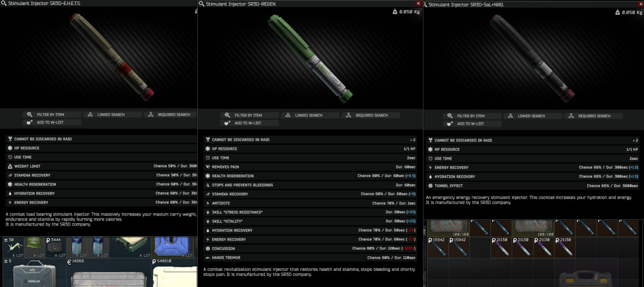644x287 pixels.
Task: Click Filter By Item in E.H.E.T.S. window
Action: click(52, 115)
